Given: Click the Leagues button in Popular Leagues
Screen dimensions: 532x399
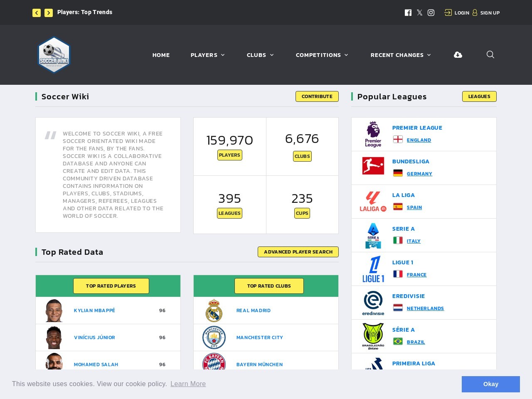Looking at the screenshot, I should pyautogui.click(x=479, y=96).
